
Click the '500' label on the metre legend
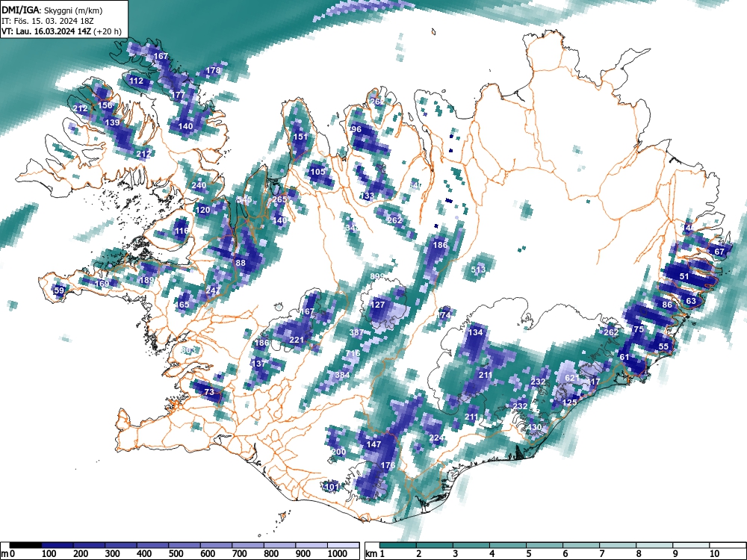(x=176, y=554)
